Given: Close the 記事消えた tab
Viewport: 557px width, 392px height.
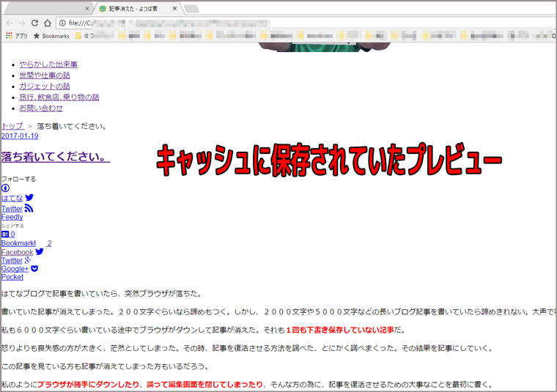Looking at the screenshot, I should (174, 9).
